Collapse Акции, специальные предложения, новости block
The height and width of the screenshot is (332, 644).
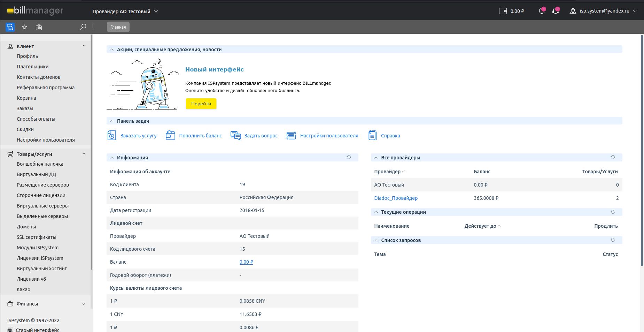pos(112,50)
